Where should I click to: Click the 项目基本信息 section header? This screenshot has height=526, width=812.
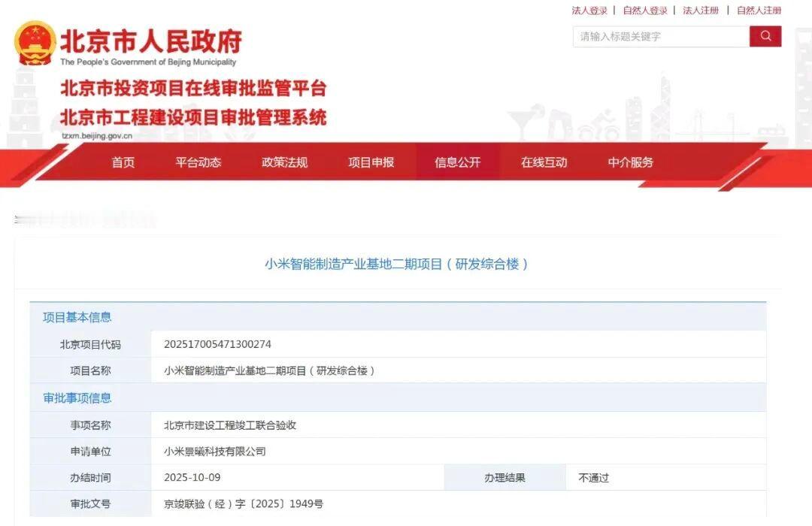tap(77, 317)
